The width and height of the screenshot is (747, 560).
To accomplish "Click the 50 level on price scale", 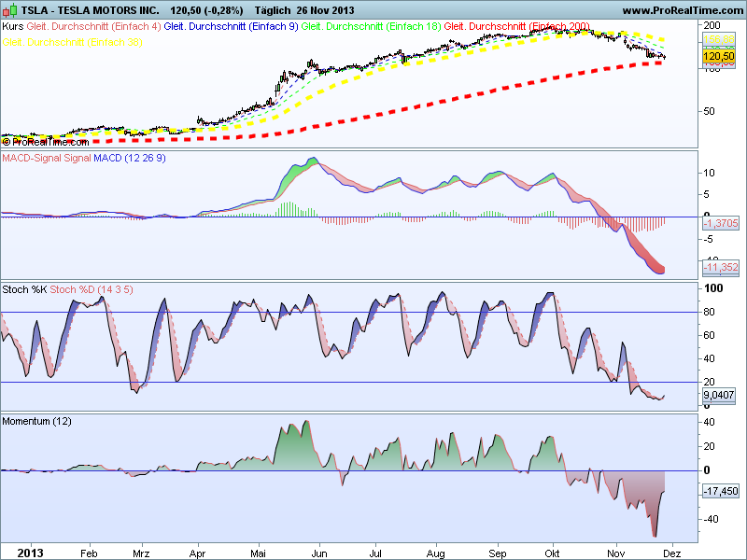I will click(709, 111).
